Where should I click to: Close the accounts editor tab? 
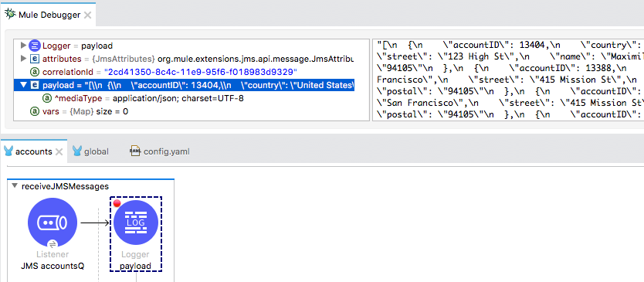click(x=59, y=151)
